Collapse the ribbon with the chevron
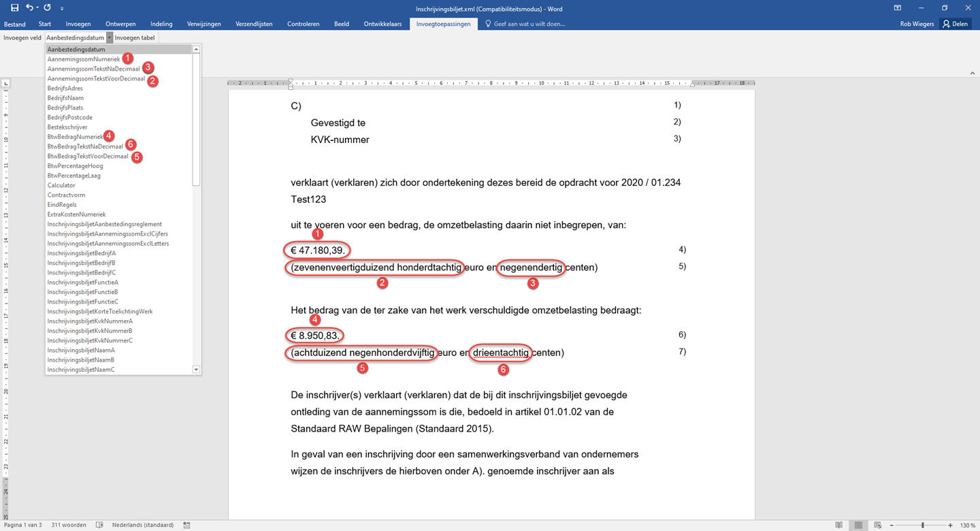The image size is (980, 531). pos(971,73)
